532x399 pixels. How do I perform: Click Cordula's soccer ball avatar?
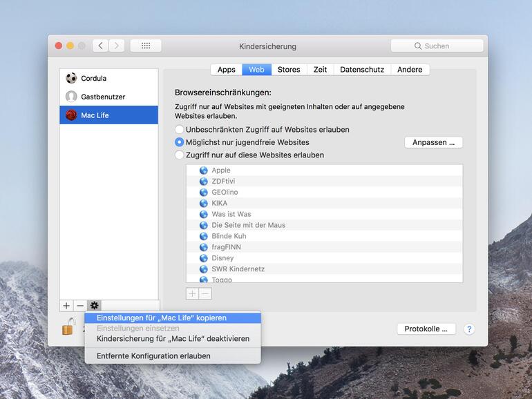click(x=71, y=78)
